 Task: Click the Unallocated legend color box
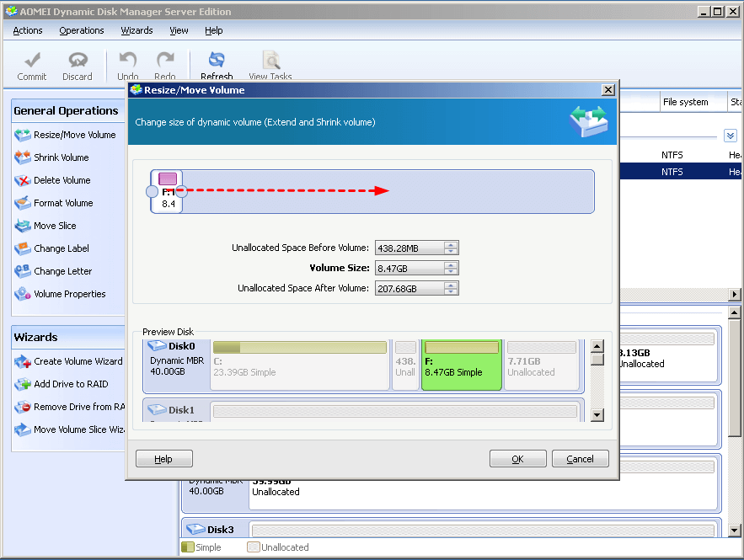(254, 547)
